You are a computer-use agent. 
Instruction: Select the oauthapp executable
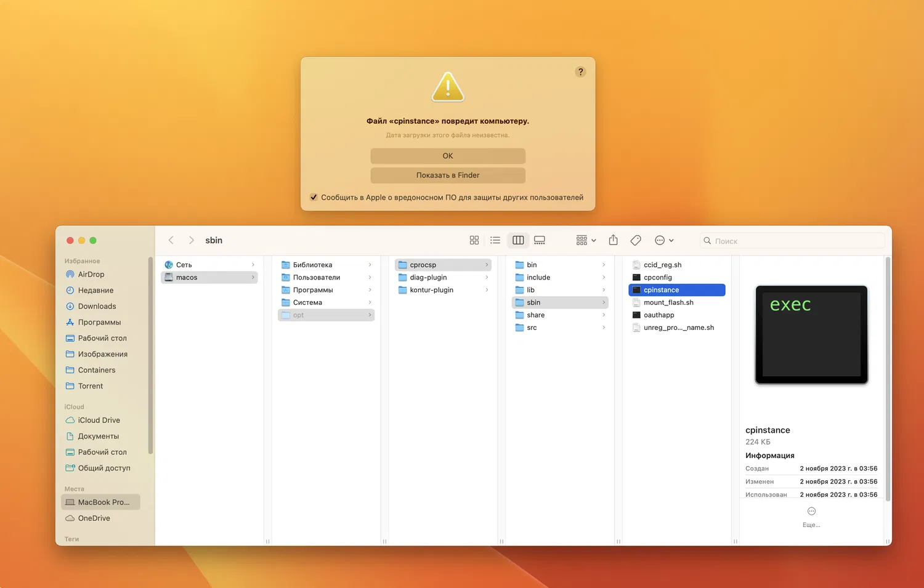coord(677,315)
